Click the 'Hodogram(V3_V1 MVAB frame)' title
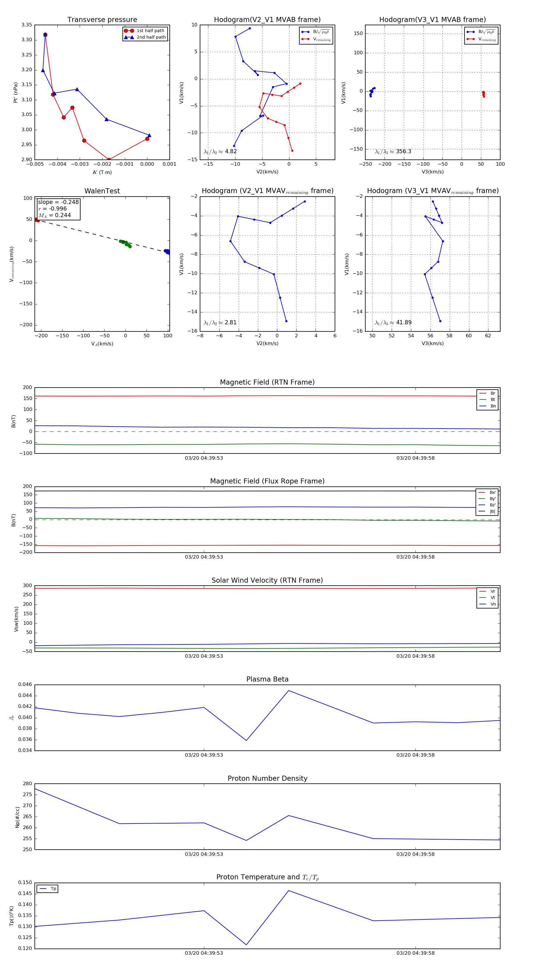The height and width of the screenshot is (980, 535). pos(432,20)
